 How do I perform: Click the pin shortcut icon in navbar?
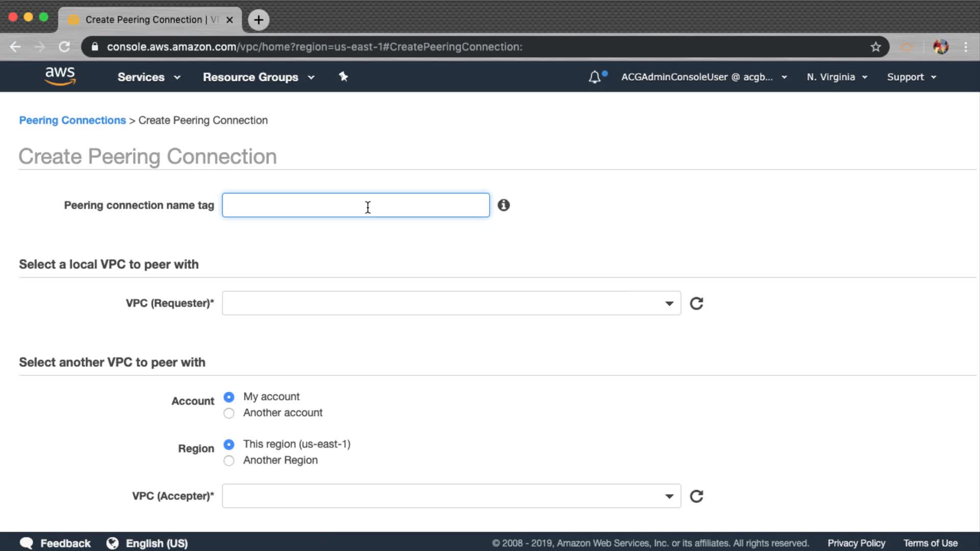click(x=344, y=77)
